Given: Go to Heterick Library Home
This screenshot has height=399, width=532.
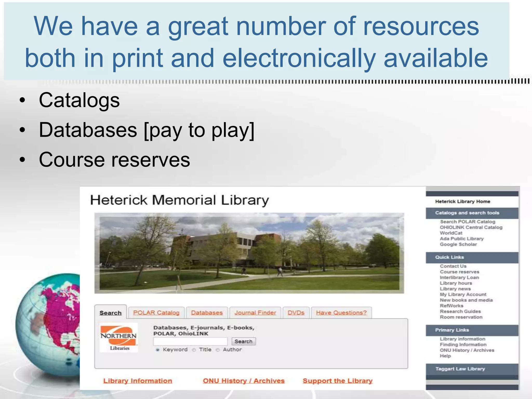Looking at the screenshot, I should coord(463,202).
